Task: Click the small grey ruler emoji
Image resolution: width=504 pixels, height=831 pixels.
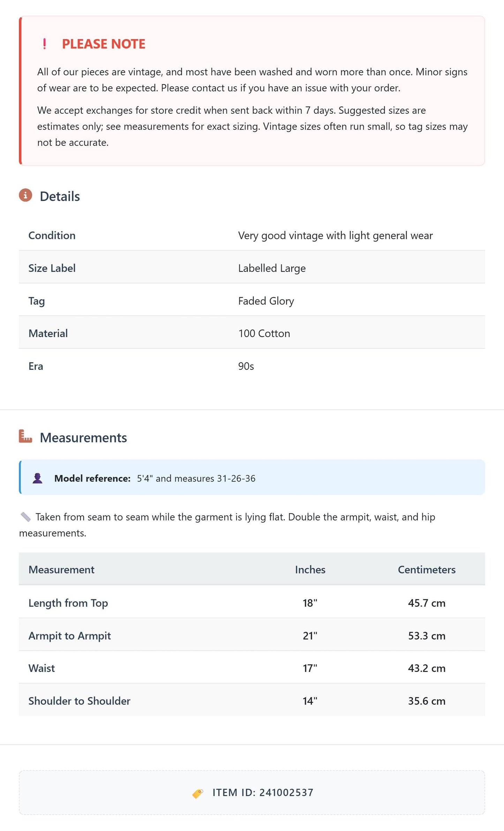Action: point(25,517)
